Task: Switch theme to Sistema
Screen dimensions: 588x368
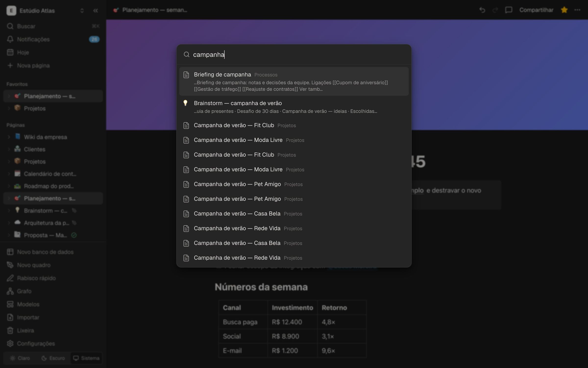Action: (x=86, y=358)
